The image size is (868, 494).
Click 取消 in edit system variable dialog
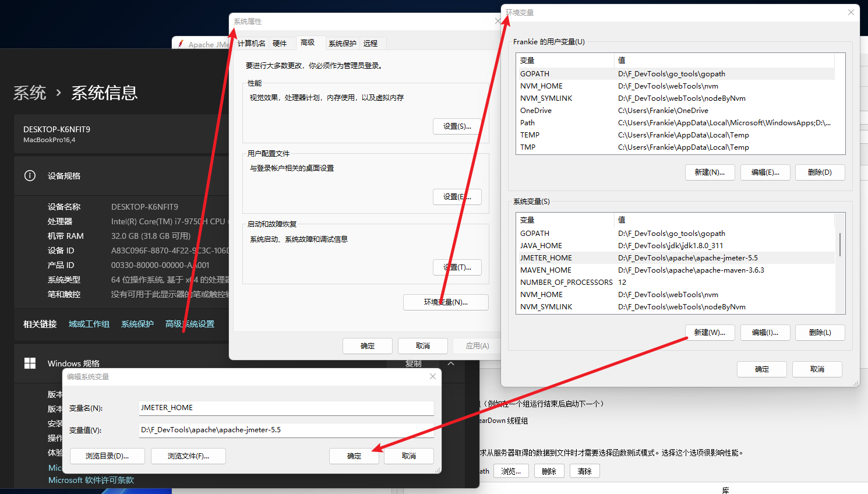click(409, 456)
